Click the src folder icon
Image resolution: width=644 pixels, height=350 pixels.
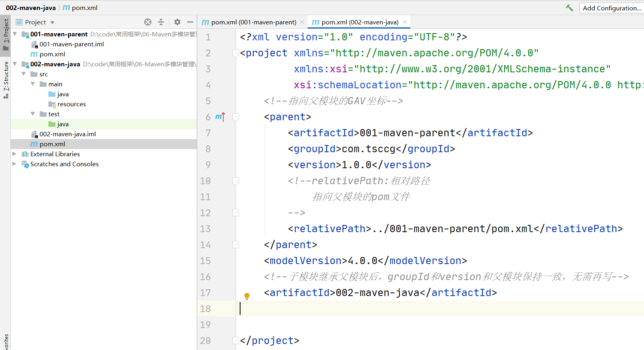coord(34,74)
